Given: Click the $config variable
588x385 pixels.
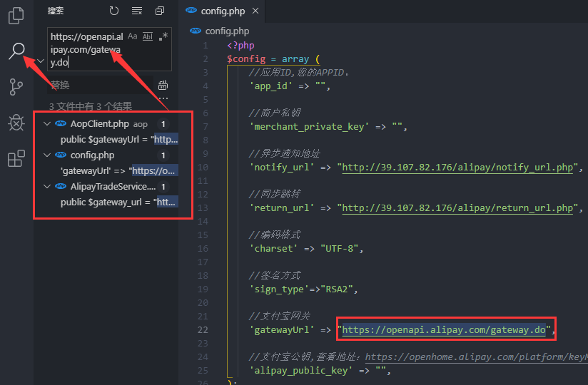Looking at the screenshot, I should click(246, 59).
